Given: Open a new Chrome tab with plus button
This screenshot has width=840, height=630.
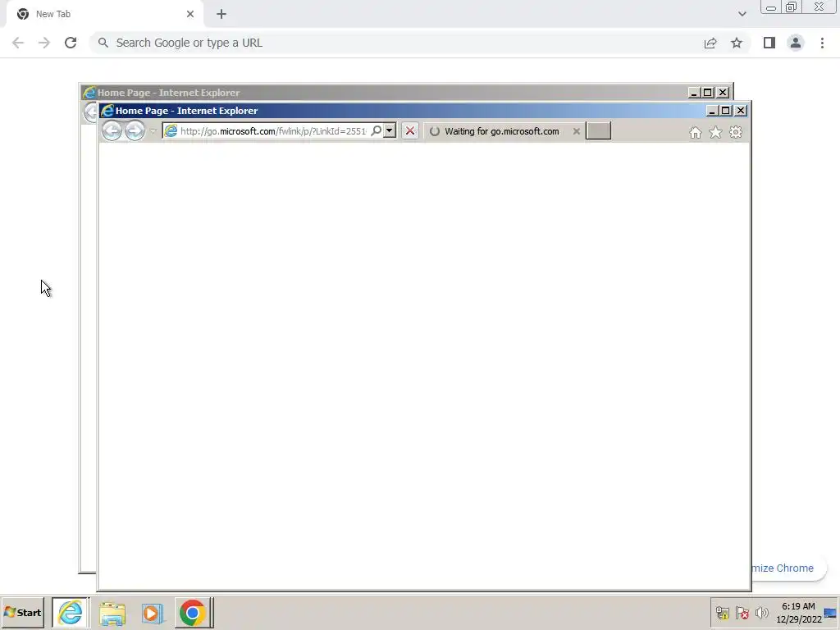Looking at the screenshot, I should [x=221, y=14].
